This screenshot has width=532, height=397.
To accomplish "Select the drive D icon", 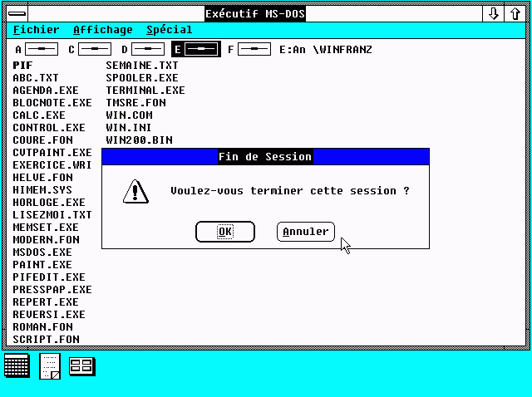I will click(147, 50).
